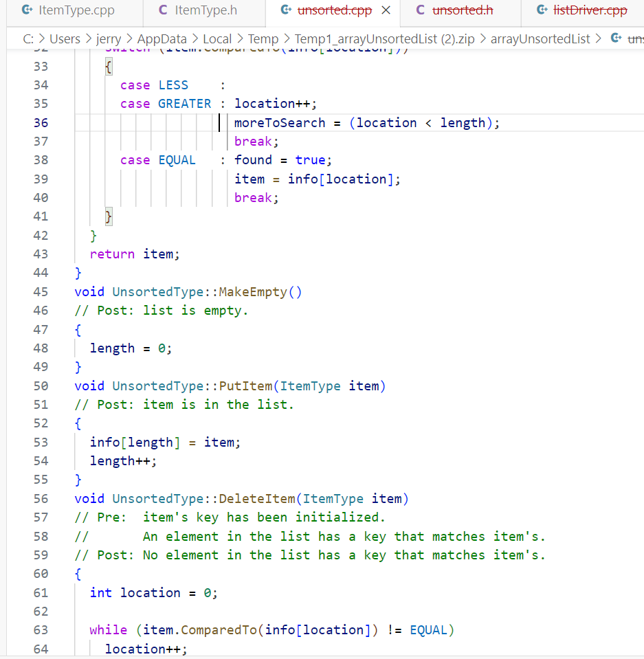Click the C++ icon on unsorted.cpp tab
Viewport: 644px width, 659px height.
coord(286,10)
